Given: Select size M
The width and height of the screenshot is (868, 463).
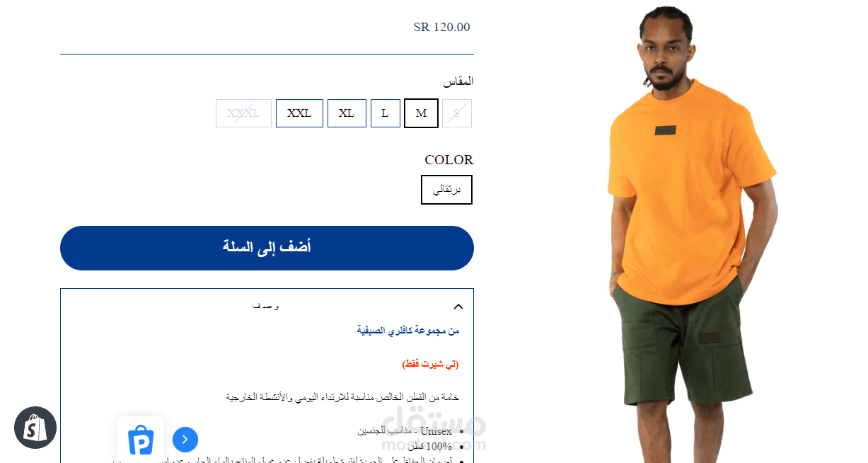Looking at the screenshot, I should [421, 113].
